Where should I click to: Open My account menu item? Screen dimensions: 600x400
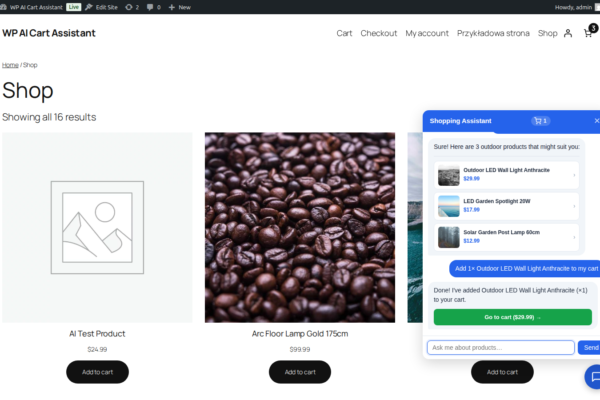tap(427, 33)
